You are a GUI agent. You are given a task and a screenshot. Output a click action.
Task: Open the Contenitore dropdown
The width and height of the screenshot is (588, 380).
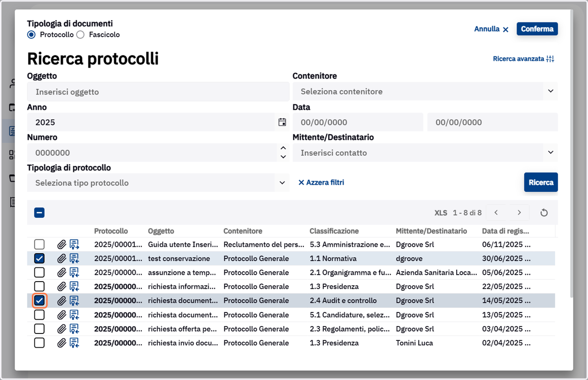550,92
